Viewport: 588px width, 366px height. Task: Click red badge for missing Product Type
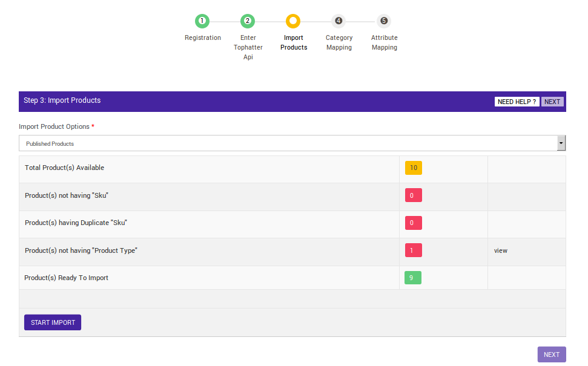tap(413, 250)
